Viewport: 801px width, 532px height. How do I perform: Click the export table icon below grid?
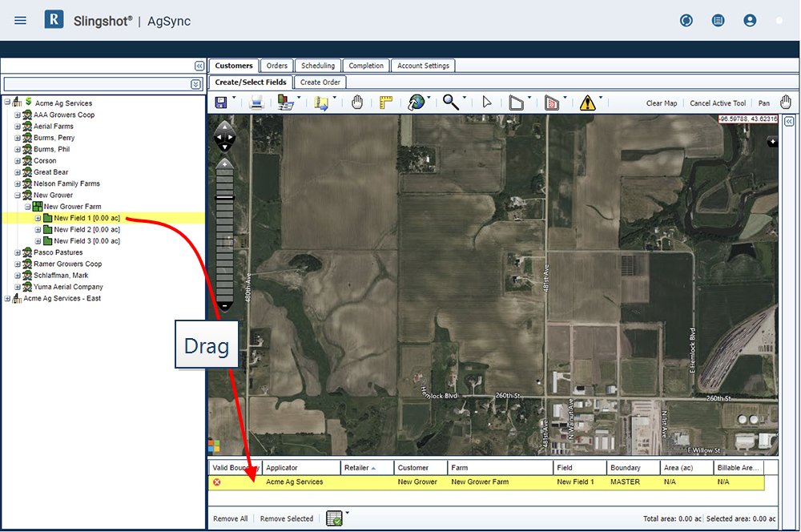(334, 518)
